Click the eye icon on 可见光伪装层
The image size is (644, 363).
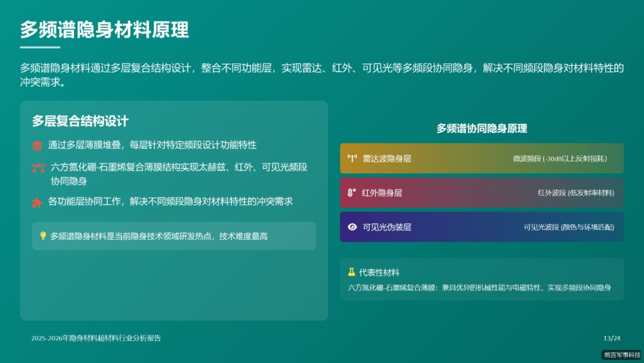coord(351,227)
